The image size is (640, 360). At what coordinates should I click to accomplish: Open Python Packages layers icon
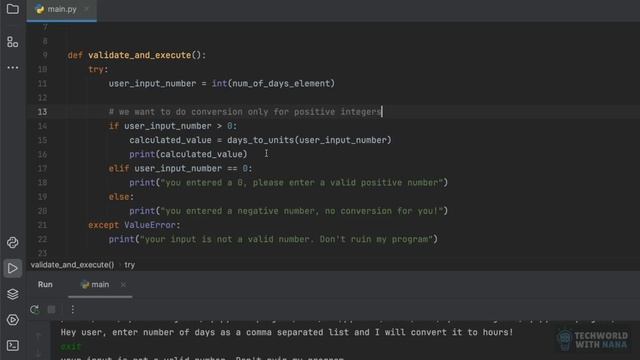(13, 294)
